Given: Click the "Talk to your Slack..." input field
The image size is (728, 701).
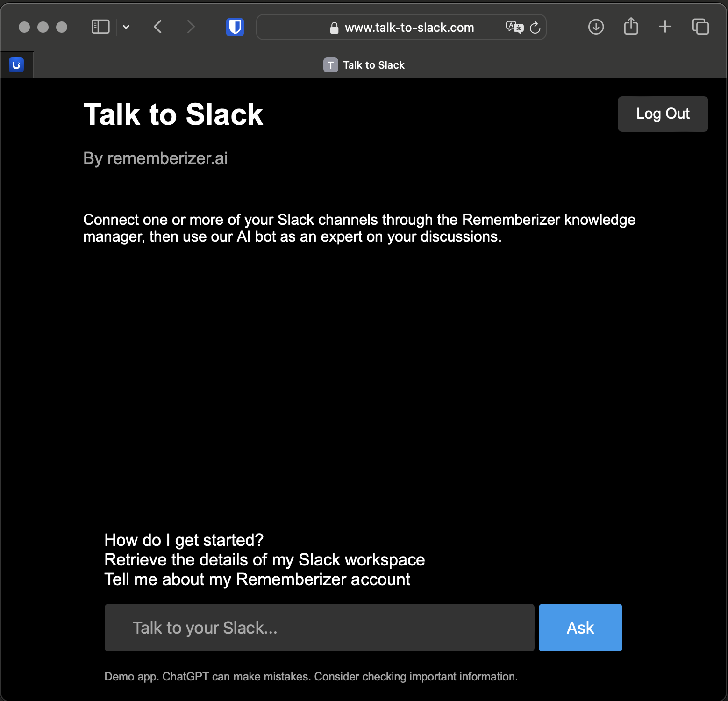Looking at the screenshot, I should 319,628.
